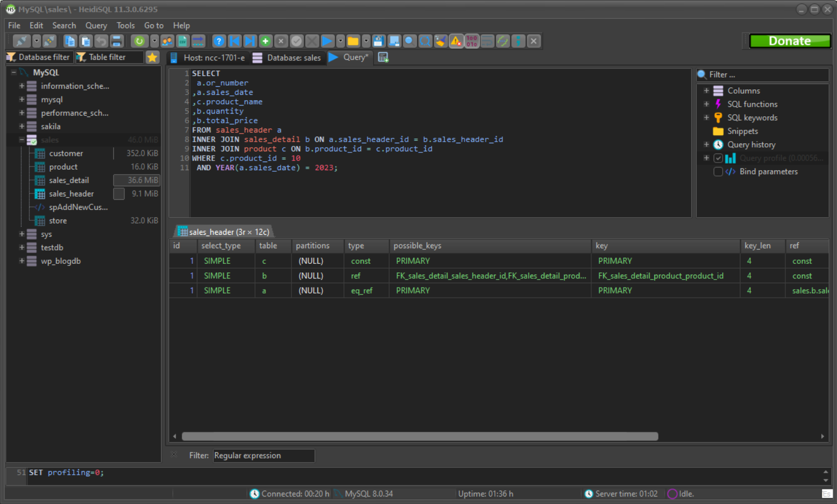Toggle the binary 100/010 display icon
This screenshot has height=504, width=837.
pos(472,41)
